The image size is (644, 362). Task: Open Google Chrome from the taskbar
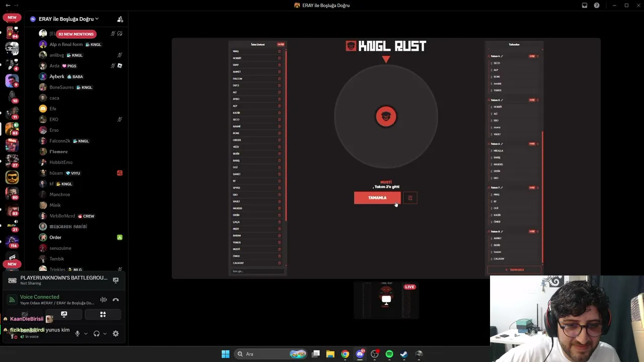click(x=345, y=354)
